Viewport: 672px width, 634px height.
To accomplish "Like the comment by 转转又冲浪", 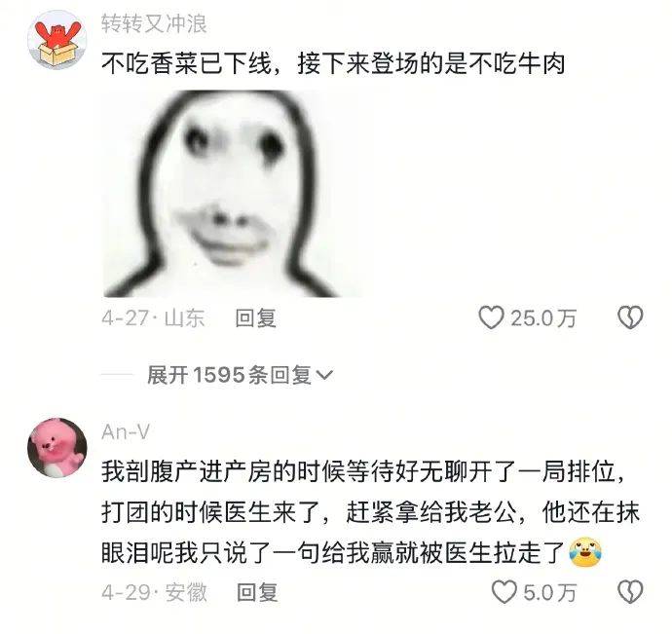I will (x=491, y=317).
